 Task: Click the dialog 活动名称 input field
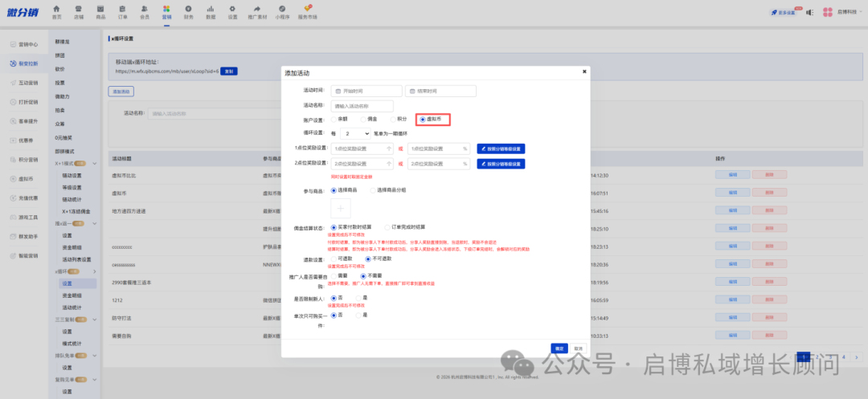[x=362, y=106]
